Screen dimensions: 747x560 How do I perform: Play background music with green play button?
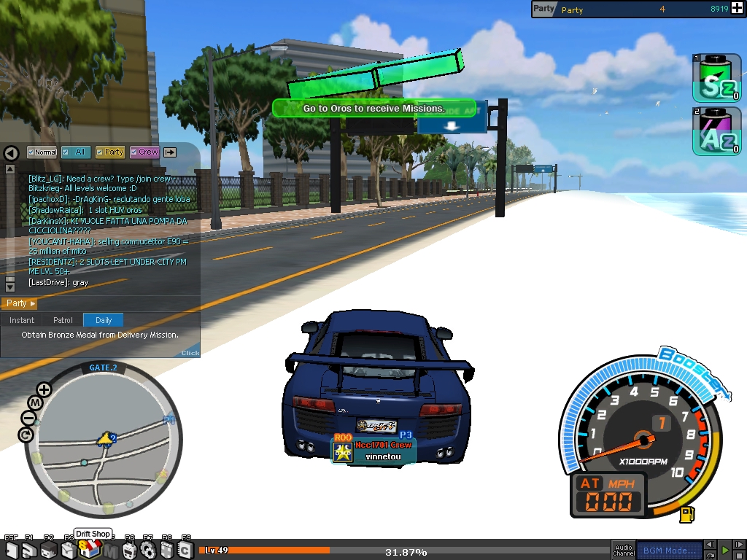(724, 550)
